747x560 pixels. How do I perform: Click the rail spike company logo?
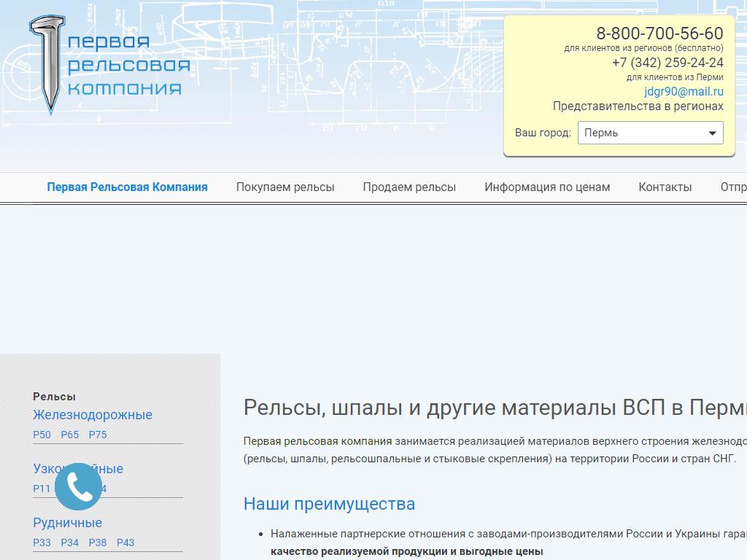point(109,65)
